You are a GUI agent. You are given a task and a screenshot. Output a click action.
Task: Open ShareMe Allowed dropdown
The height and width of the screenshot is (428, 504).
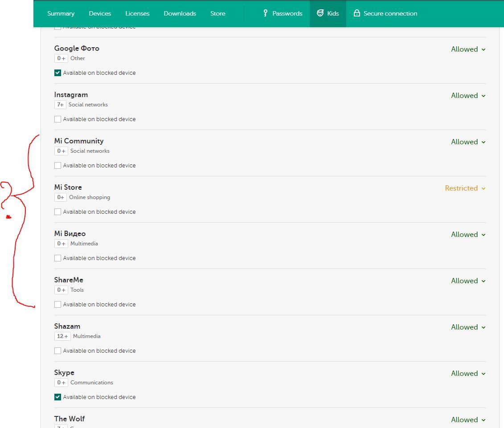pyautogui.click(x=468, y=281)
